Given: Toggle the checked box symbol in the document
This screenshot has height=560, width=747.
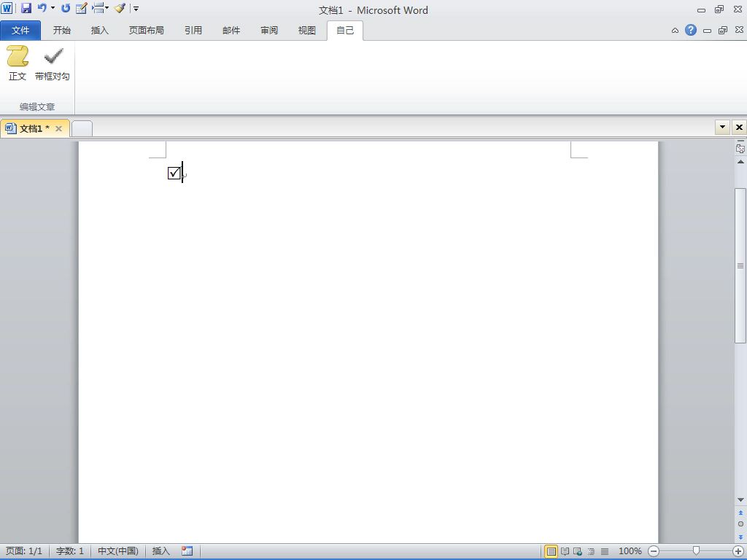Looking at the screenshot, I should pos(174,173).
